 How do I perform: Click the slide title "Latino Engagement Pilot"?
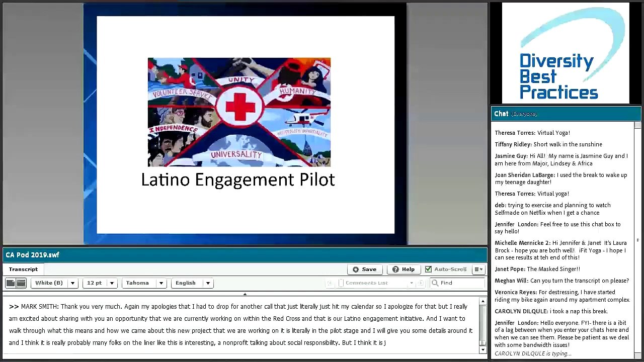coord(238,179)
